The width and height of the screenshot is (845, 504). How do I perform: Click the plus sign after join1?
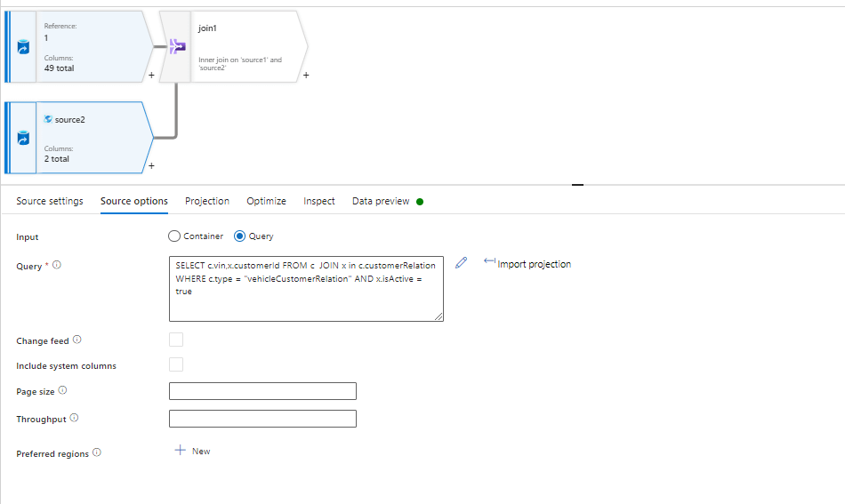point(306,76)
